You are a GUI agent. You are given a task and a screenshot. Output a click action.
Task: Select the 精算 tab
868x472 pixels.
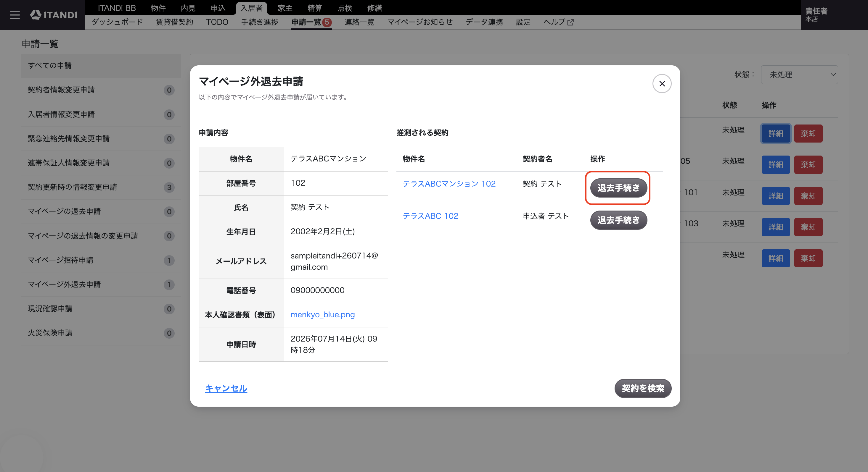coord(315,8)
